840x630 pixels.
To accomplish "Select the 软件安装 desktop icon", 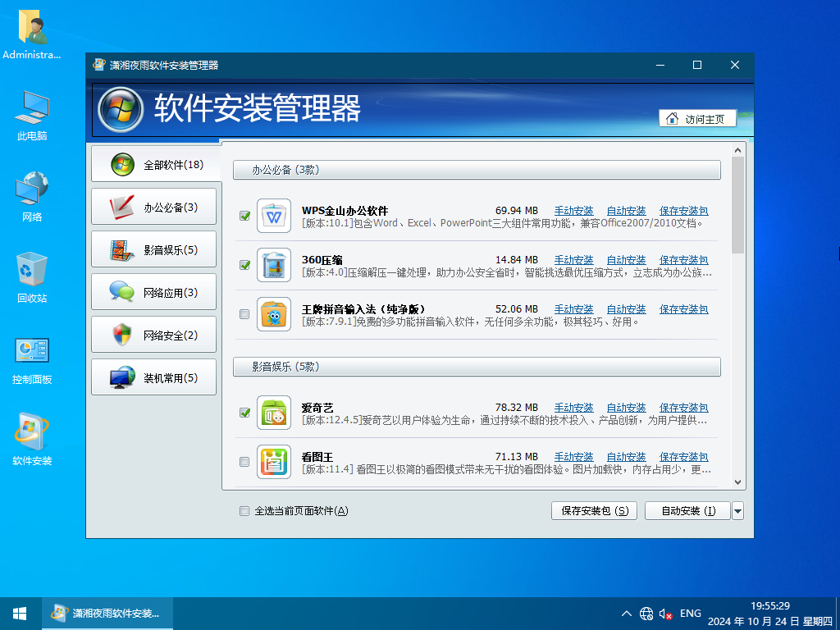I will [x=32, y=440].
